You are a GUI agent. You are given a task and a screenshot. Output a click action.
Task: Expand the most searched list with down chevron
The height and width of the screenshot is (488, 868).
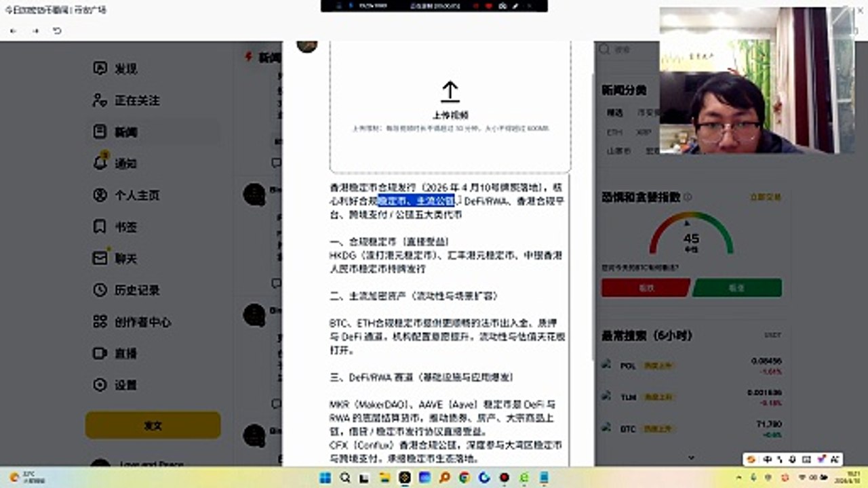[x=690, y=457]
